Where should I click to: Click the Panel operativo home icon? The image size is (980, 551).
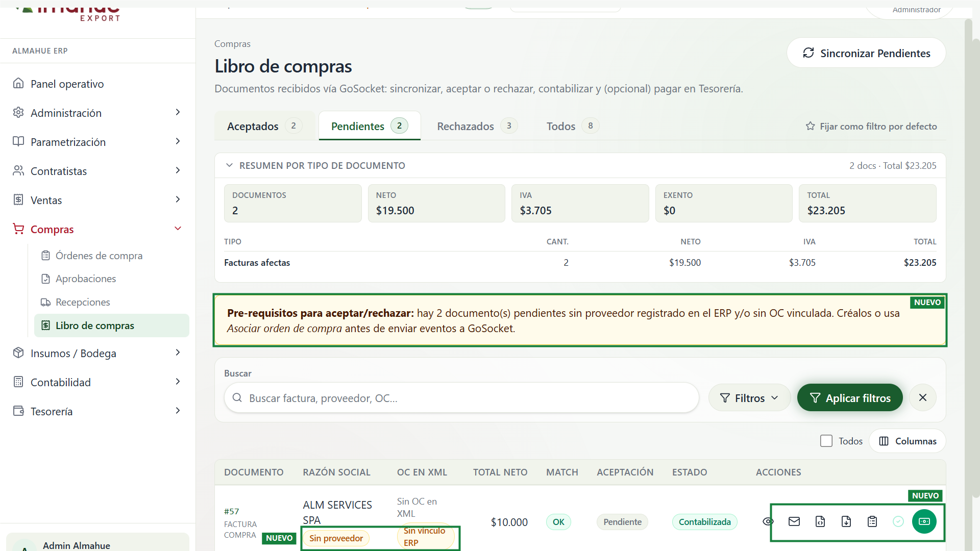[x=18, y=83]
